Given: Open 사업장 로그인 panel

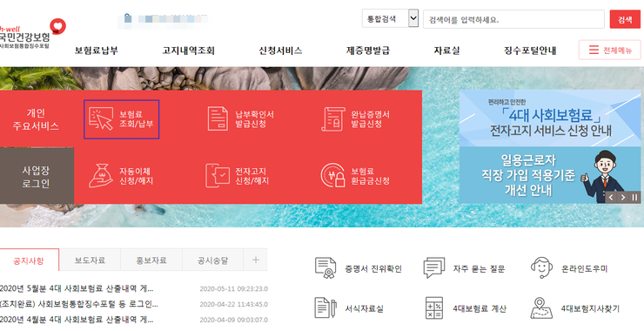Looking at the screenshot, I should [37, 177].
